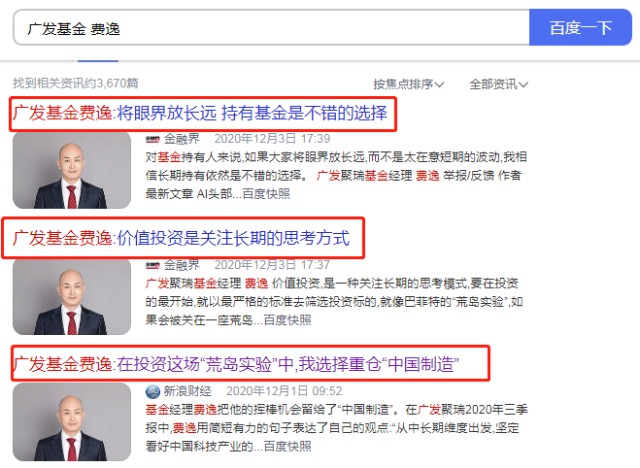Screen dimensions: 640x468
Task: Expand the 全部资讯 filter dropdown
Action: 498,84
